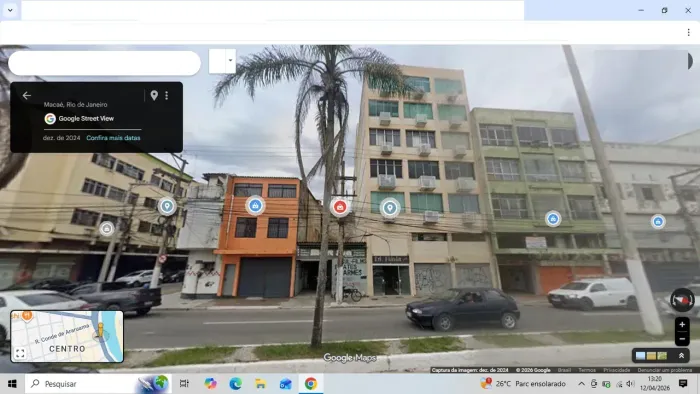This screenshot has height=394, width=700.
Task: Click the volume speaker tray icon
Action: pos(630,384)
